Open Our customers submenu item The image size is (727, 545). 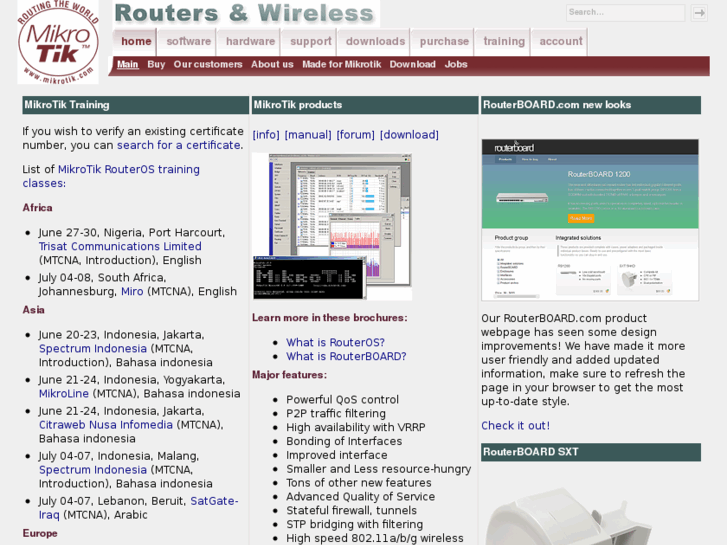[208, 64]
